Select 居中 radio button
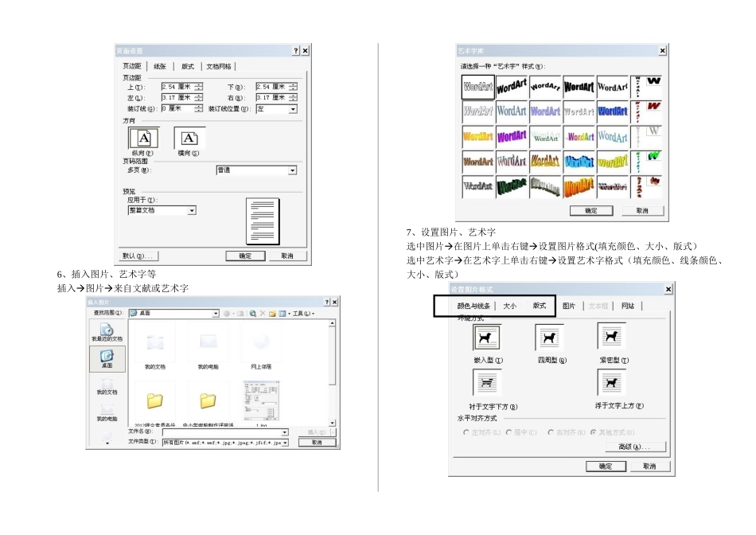 click(x=509, y=432)
